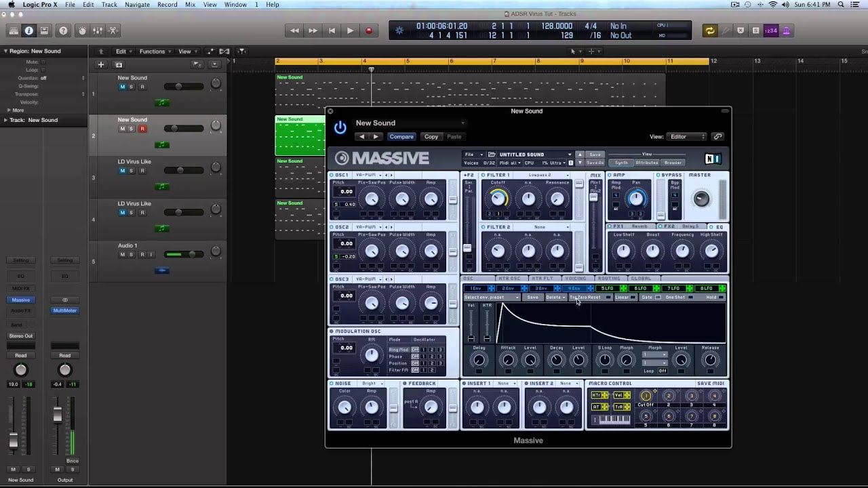This screenshot has width=868, height=488.
Task: Toggle Massive plugin power button
Action: (340, 127)
